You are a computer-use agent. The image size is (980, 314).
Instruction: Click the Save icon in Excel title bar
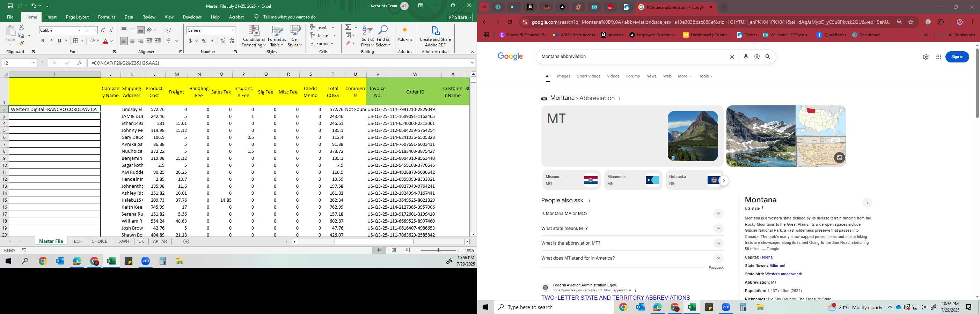click(x=10, y=6)
